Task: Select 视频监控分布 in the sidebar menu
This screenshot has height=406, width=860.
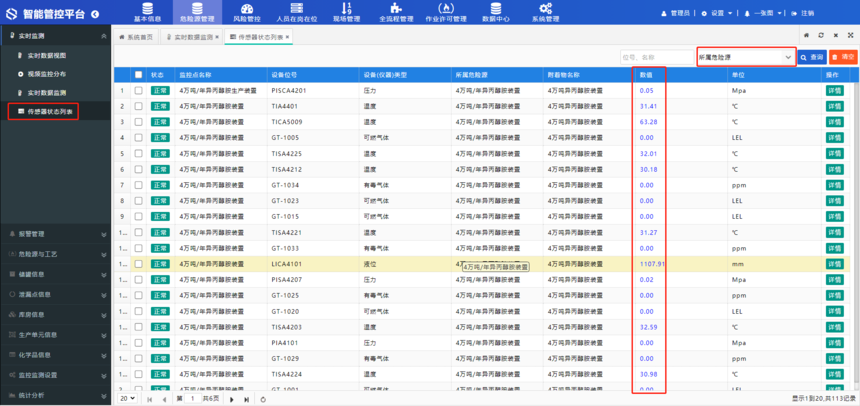Action: pyautogui.click(x=47, y=74)
